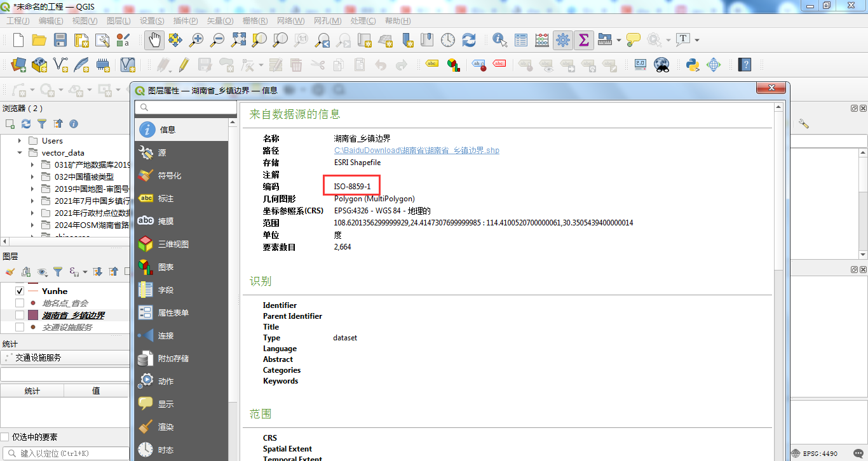Expand the 031矿产地数据库 folder
Image resolution: width=868 pixels, height=461 pixels.
(x=32, y=164)
